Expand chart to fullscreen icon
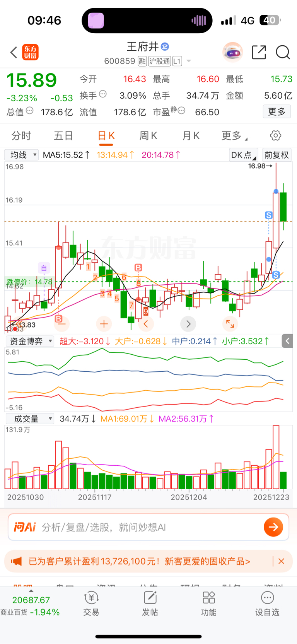 [x=230, y=324]
